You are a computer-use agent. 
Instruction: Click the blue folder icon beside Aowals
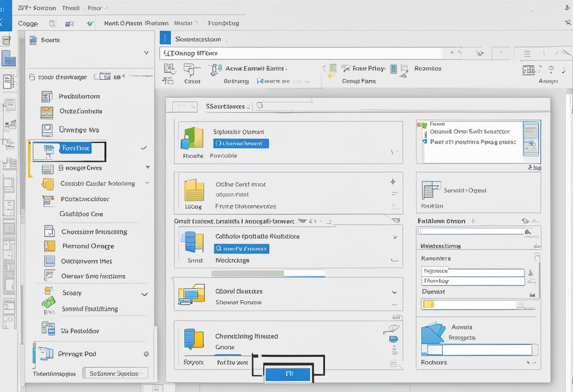[433, 333]
